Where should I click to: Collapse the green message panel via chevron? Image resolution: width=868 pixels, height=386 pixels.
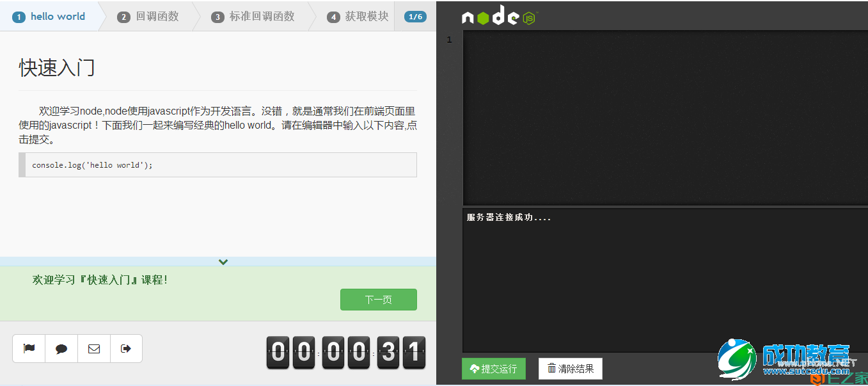click(x=223, y=262)
